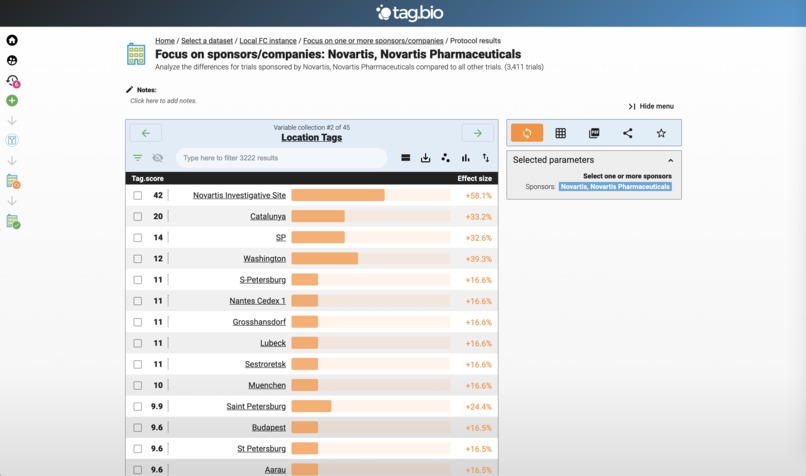Check the Washington row checkbox
The height and width of the screenshot is (476, 806).
click(138, 259)
